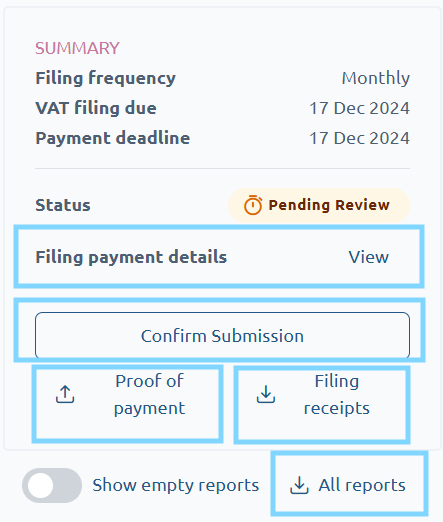The height and width of the screenshot is (522, 443).
Task: Click the SUMMARY section heading
Action: click(77, 48)
